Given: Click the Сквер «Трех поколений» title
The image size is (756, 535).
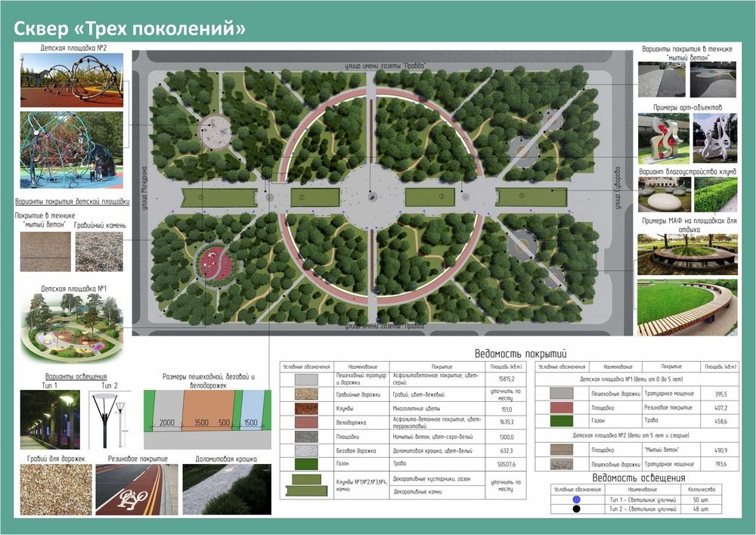Looking at the screenshot, I should click(x=131, y=28).
